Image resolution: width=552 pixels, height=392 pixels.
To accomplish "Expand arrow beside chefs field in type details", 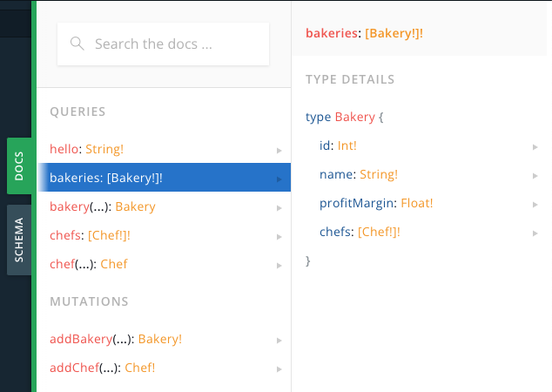I will point(535,233).
